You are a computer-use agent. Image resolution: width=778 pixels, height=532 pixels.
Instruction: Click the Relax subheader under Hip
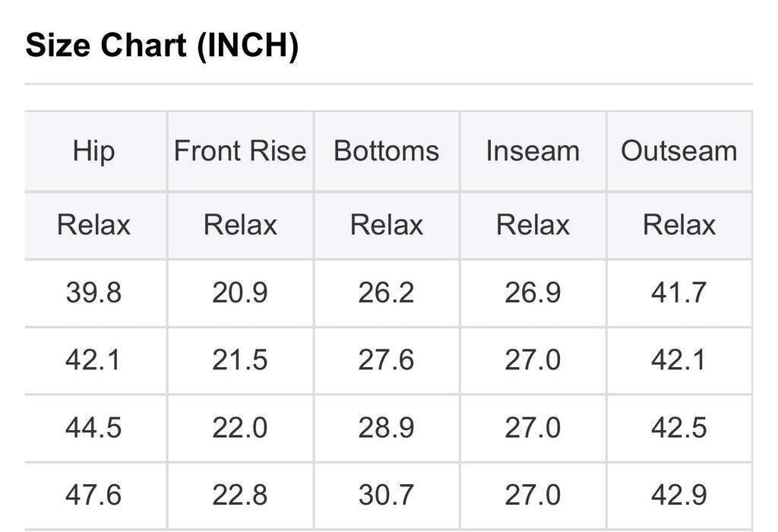click(94, 225)
